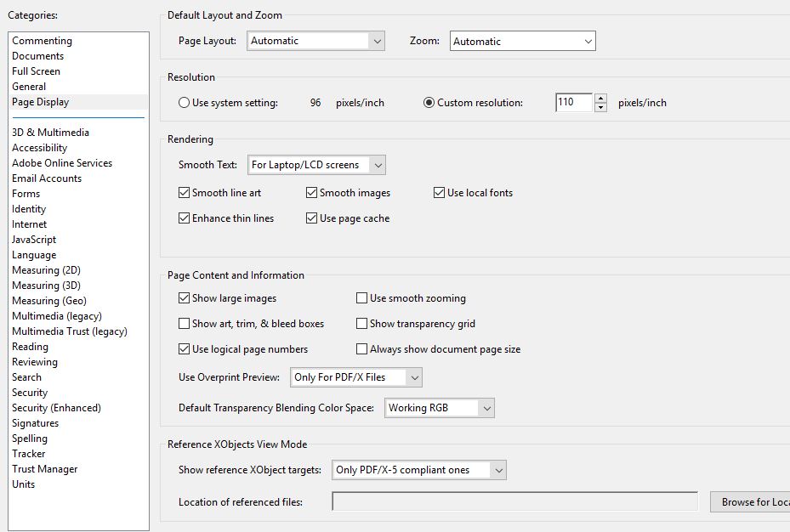Disable Smooth images
This screenshot has width=790, height=532.
pyautogui.click(x=311, y=192)
